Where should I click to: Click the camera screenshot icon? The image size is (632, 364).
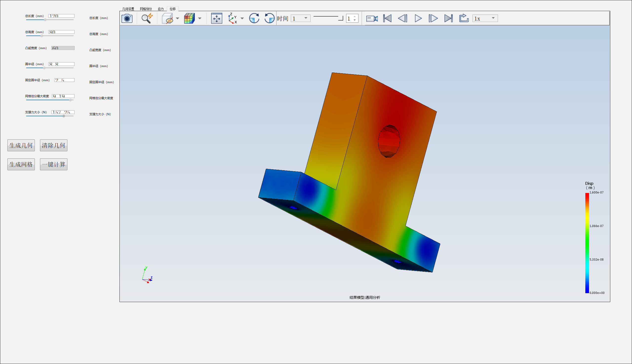[x=127, y=18]
